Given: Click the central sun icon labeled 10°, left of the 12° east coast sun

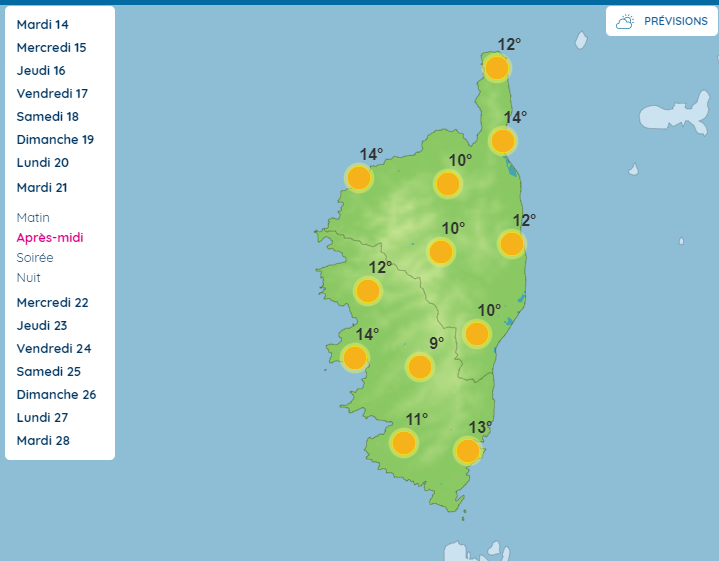Looking at the screenshot, I should click(x=441, y=251).
